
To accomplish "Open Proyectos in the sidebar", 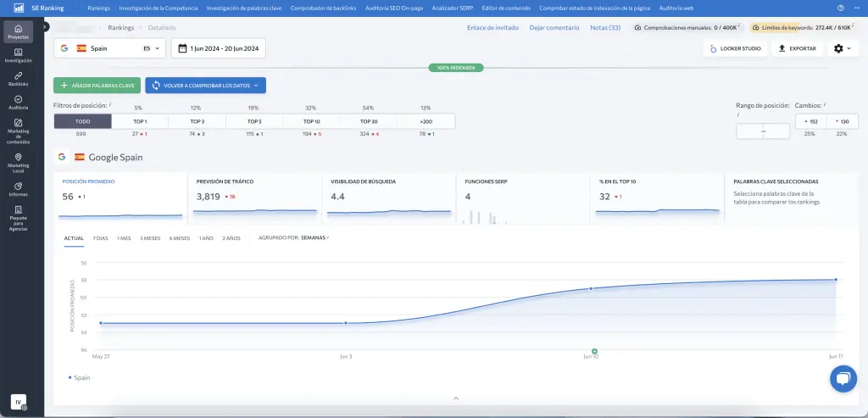I will [x=19, y=31].
